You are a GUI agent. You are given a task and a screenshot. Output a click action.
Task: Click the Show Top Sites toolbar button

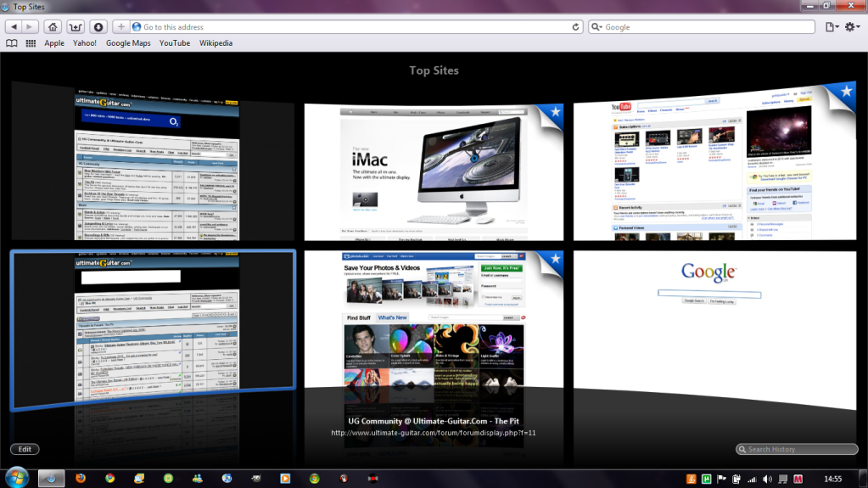click(x=76, y=26)
